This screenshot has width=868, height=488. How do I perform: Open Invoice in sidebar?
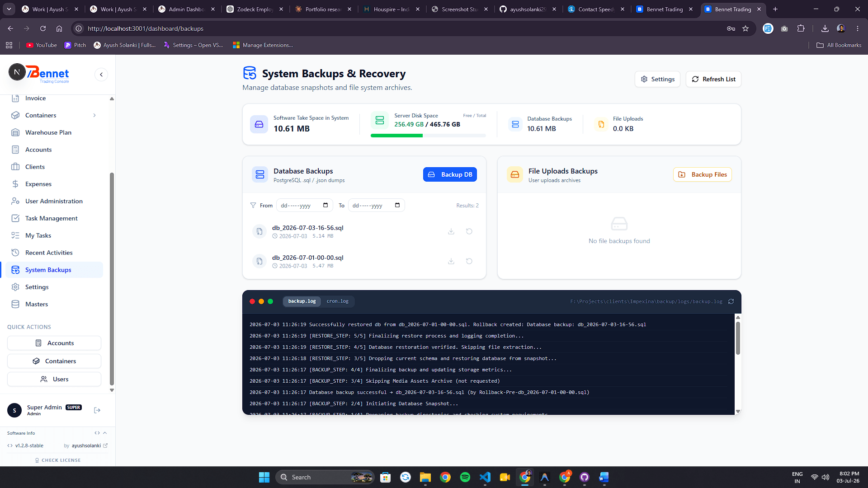click(x=54, y=99)
